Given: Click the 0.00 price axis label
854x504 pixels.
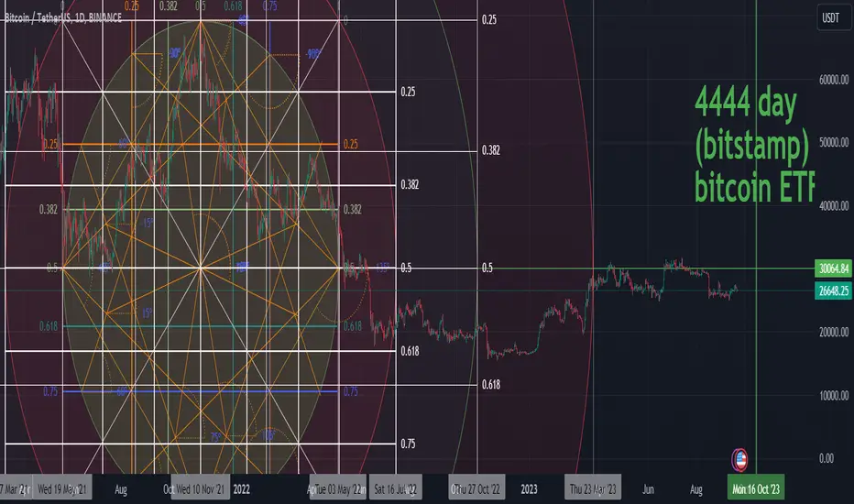Looking at the screenshot, I should 827,458.
